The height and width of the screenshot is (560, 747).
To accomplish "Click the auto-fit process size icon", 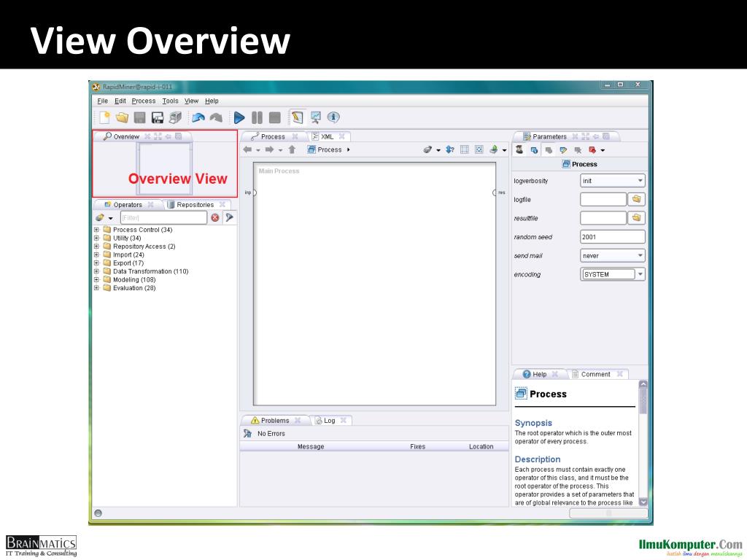I will click(x=479, y=149).
